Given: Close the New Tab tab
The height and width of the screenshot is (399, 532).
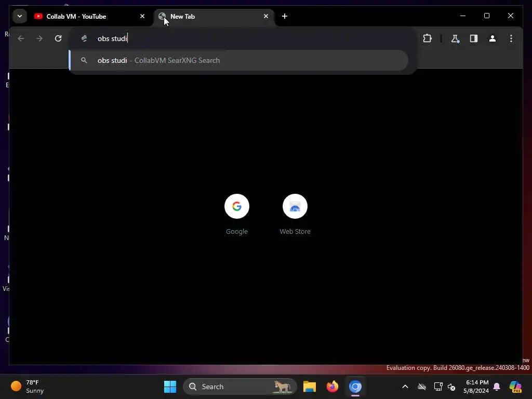Looking at the screenshot, I should [266, 16].
